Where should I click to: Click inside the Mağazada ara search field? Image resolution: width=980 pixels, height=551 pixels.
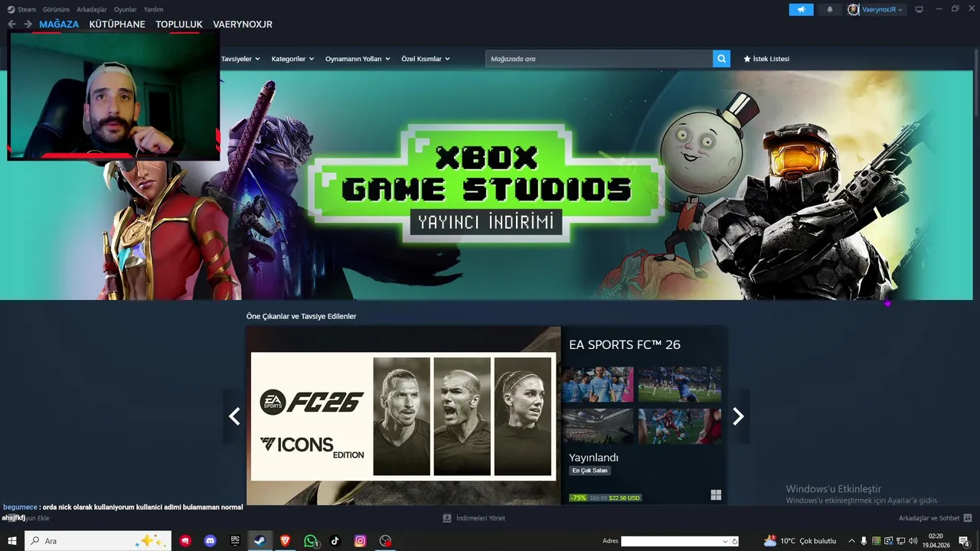click(x=599, y=59)
